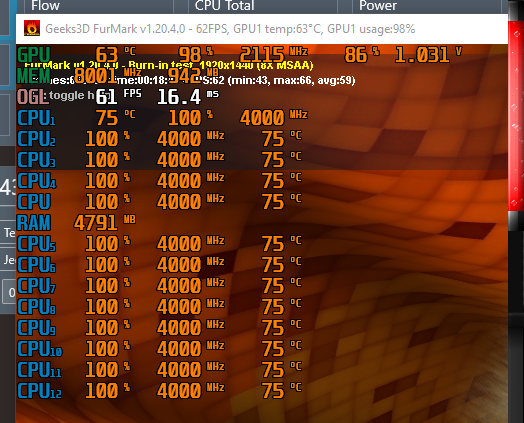Click the CPU4 temperature 75 °C

282,180
